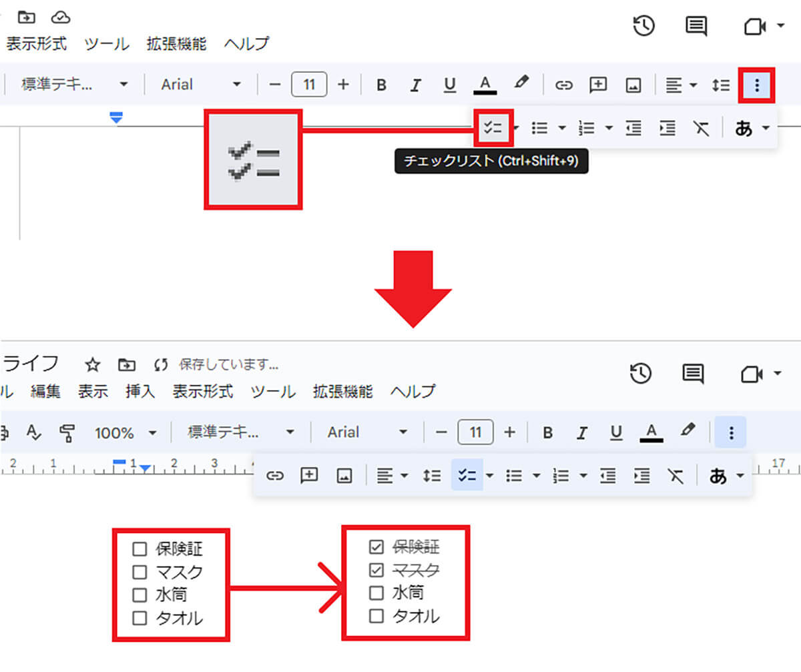Viewport: 801px width, 672px height.
Task: Tick 水筒 checkbox beside the struck-through items
Action: click(376, 593)
